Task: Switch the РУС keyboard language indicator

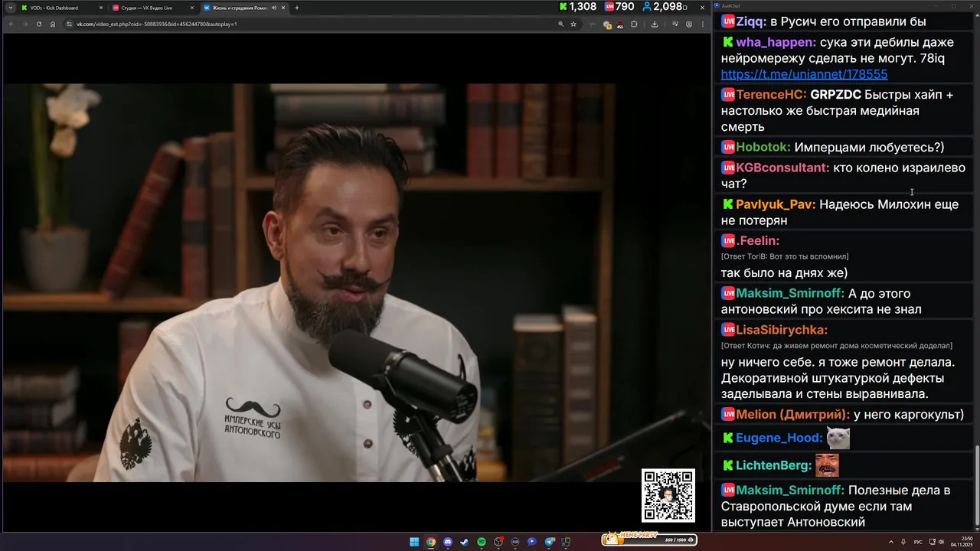Action: click(918, 542)
